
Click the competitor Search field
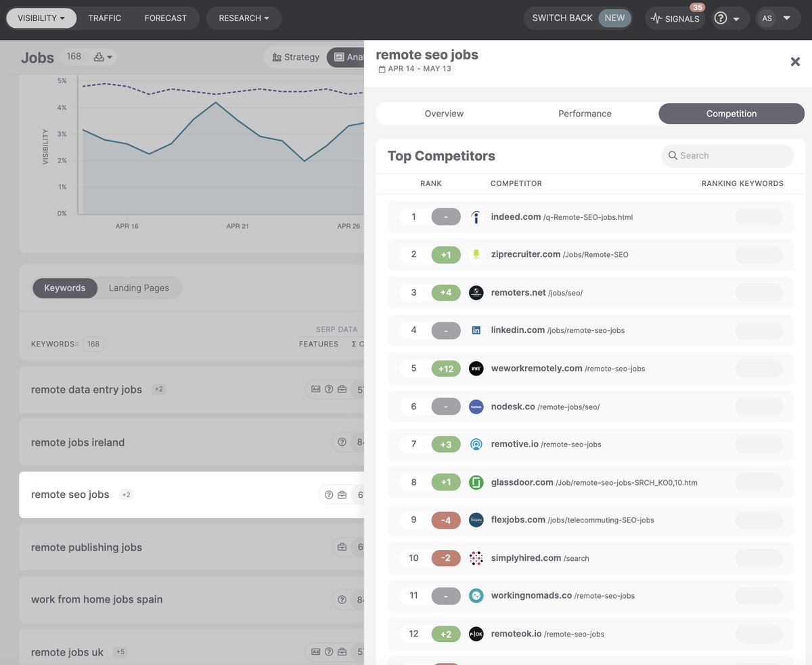click(727, 156)
